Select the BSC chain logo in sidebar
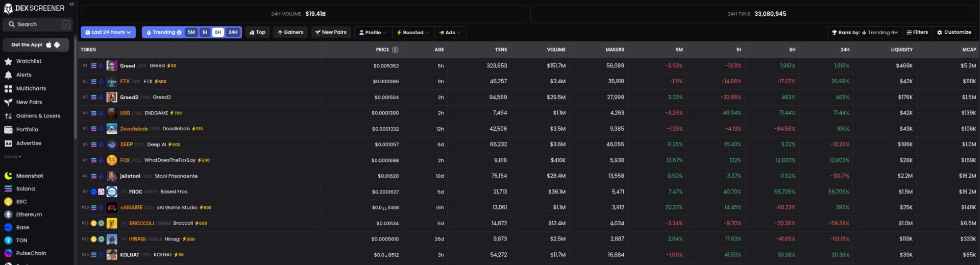 (8, 202)
